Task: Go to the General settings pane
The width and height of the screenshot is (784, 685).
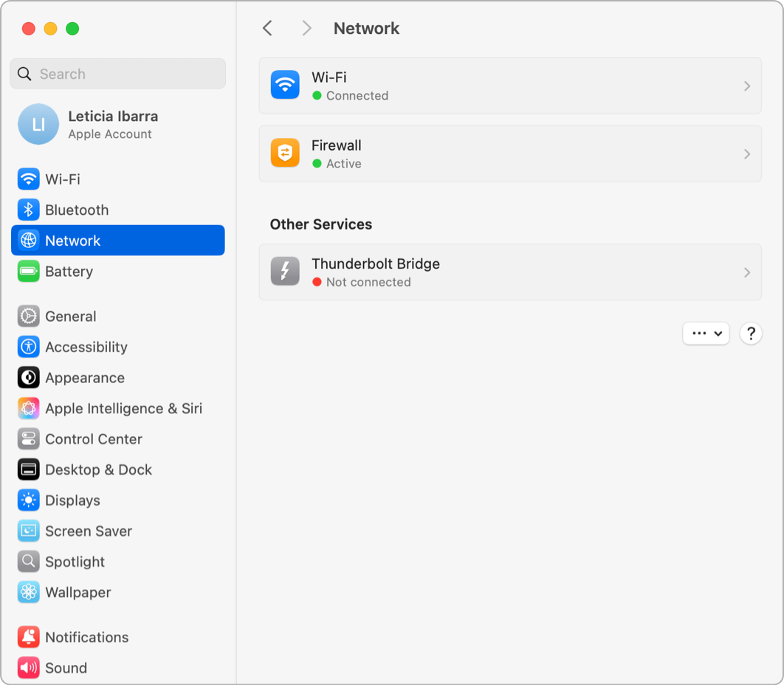Action: (x=71, y=317)
